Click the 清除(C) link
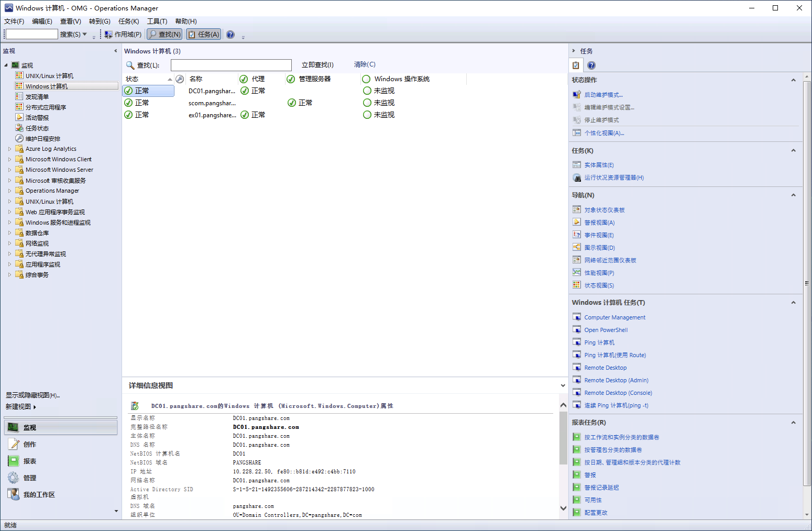The width and height of the screenshot is (812, 531). pyautogui.click(x=366, y=64)
